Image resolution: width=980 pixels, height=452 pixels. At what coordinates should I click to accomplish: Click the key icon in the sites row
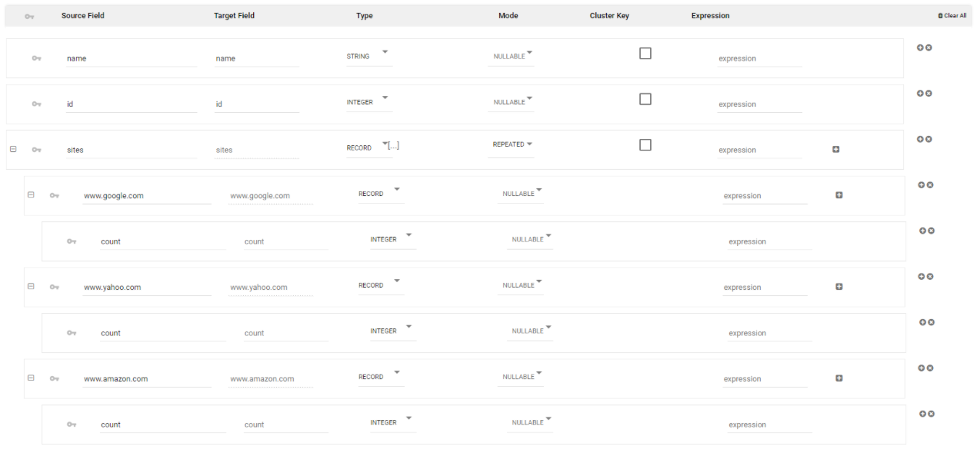click(x=36, y=150)
